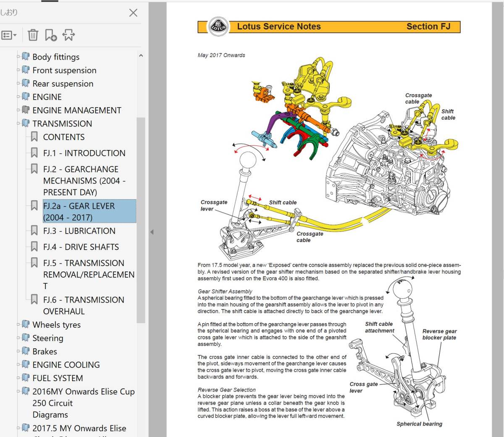Open the Body fittings bookmark

56,57
